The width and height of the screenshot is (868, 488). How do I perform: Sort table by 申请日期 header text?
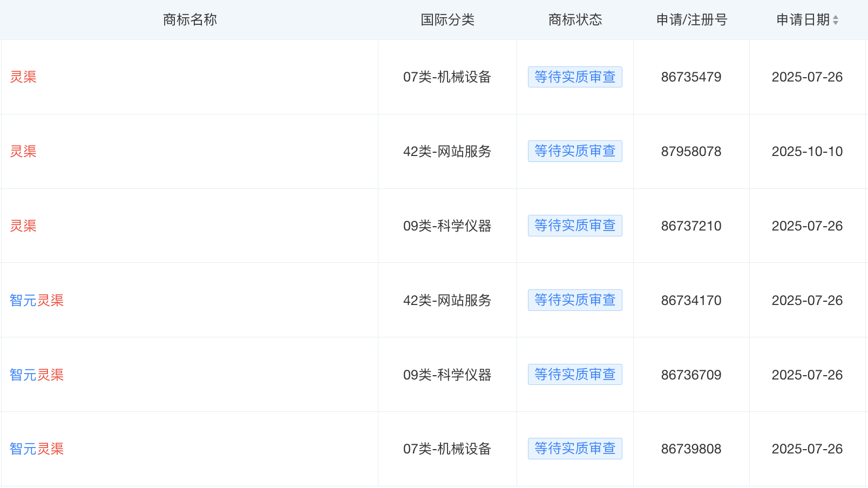coord(803,20)
